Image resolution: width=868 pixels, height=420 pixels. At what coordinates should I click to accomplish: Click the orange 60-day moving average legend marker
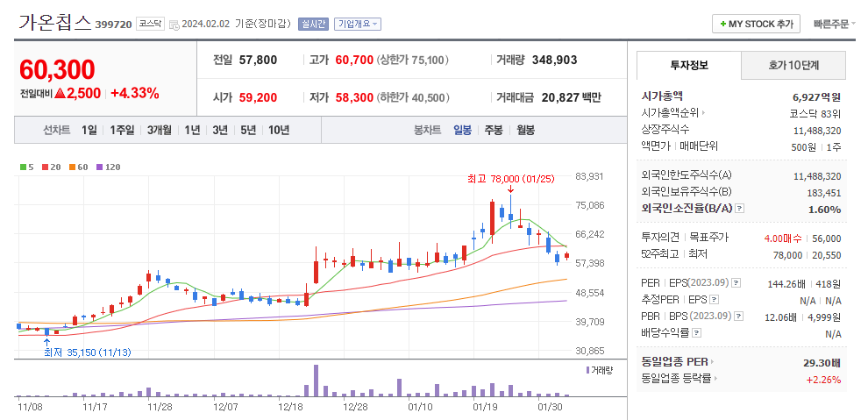72,167
